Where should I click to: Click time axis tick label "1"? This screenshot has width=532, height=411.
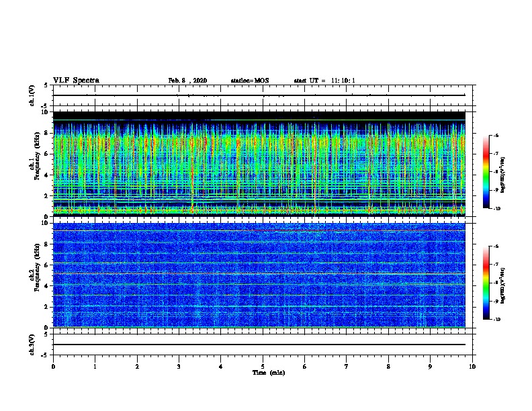point(95,367)
